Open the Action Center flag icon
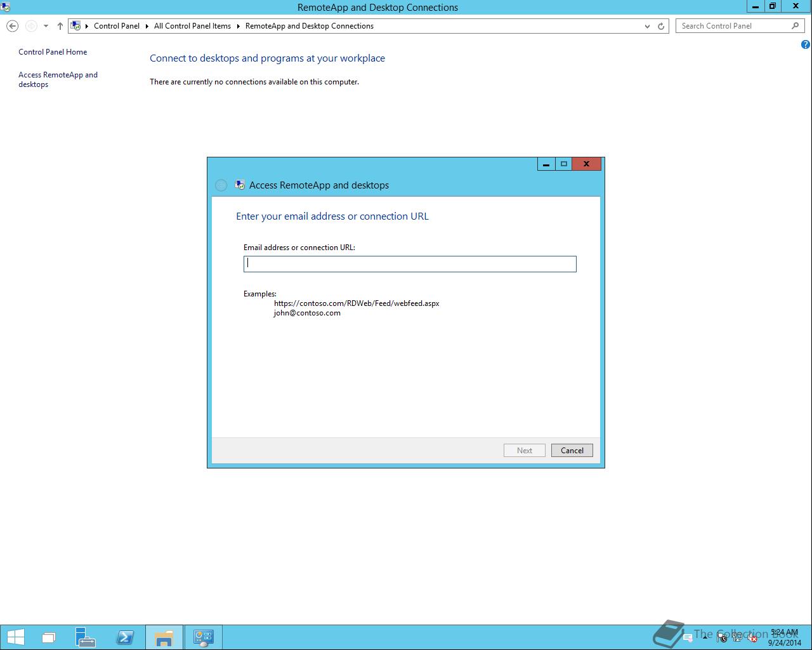Screen dimensions: 812x650 pos(722,638)
